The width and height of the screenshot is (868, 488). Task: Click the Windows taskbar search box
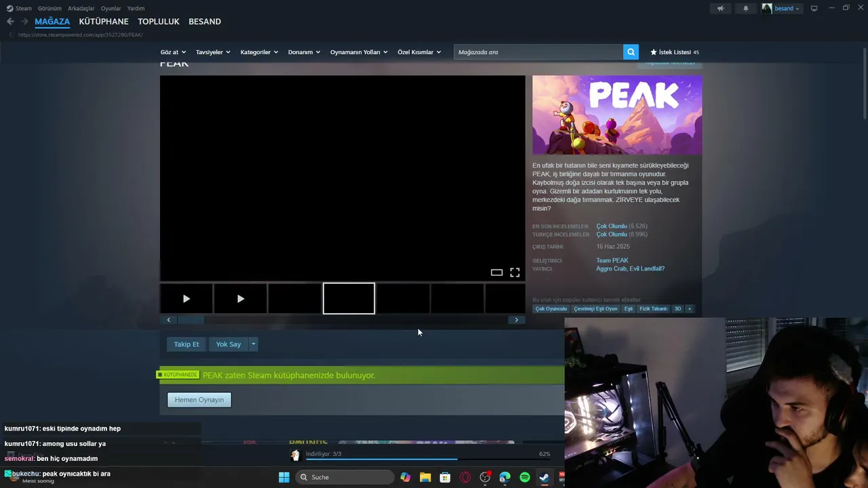pyautogui.click(x=346, y=477)
